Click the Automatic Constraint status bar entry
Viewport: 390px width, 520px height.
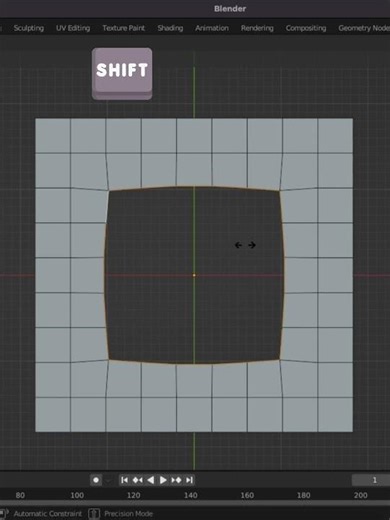pyautogui.click(x=47, y=514)
